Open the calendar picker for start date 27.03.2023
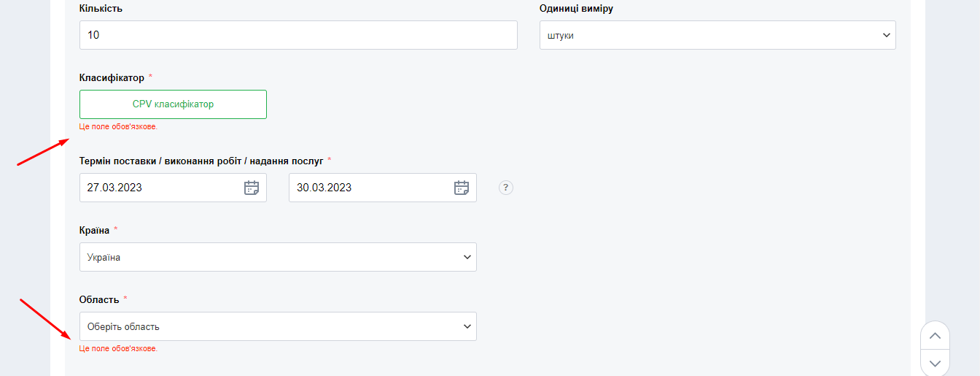This screenshot has width=980, height=376. 251,188
